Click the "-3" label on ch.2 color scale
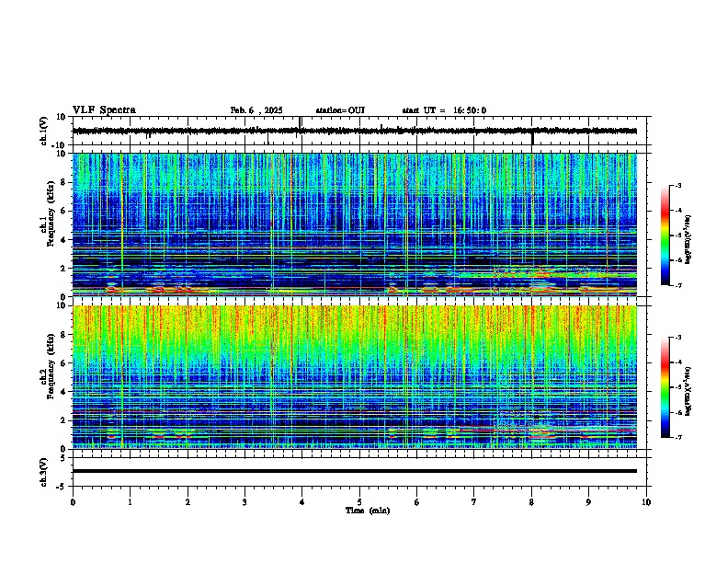Screen dimensions: 728x563 point(678,338)
